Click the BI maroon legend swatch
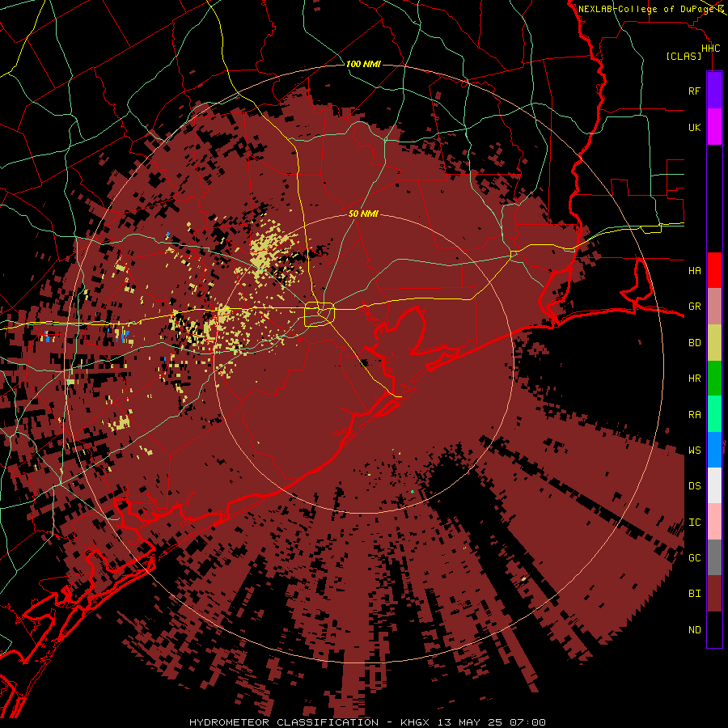 (714, 594)
